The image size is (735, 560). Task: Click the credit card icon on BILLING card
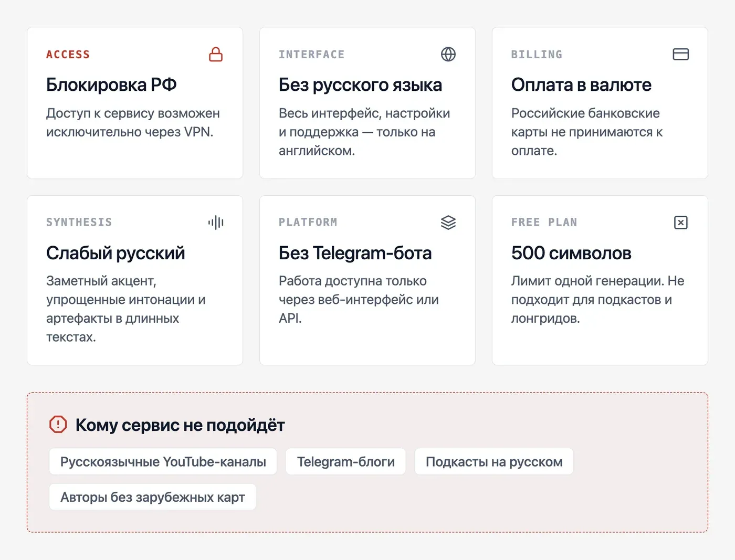click(681, 54)
